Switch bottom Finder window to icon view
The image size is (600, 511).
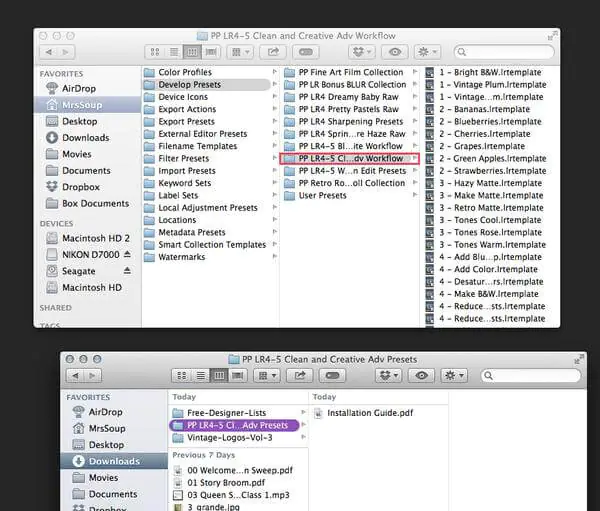[182, 376]
